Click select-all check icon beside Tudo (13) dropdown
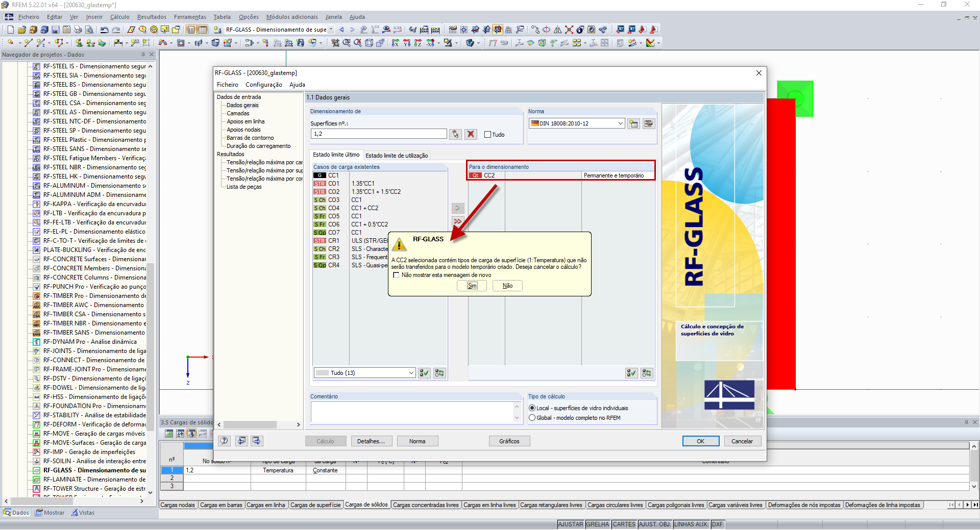Viewport: 980px width, 530px height. pos(424,373)
